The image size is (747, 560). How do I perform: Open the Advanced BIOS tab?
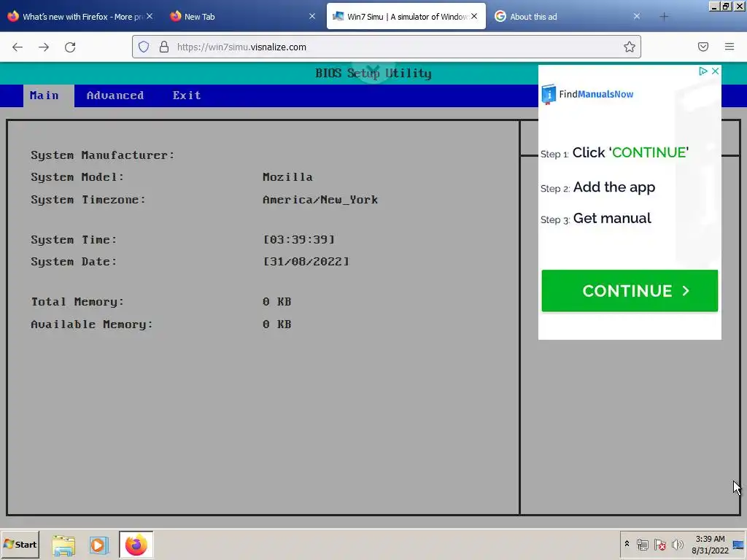[x=115, y=96]
